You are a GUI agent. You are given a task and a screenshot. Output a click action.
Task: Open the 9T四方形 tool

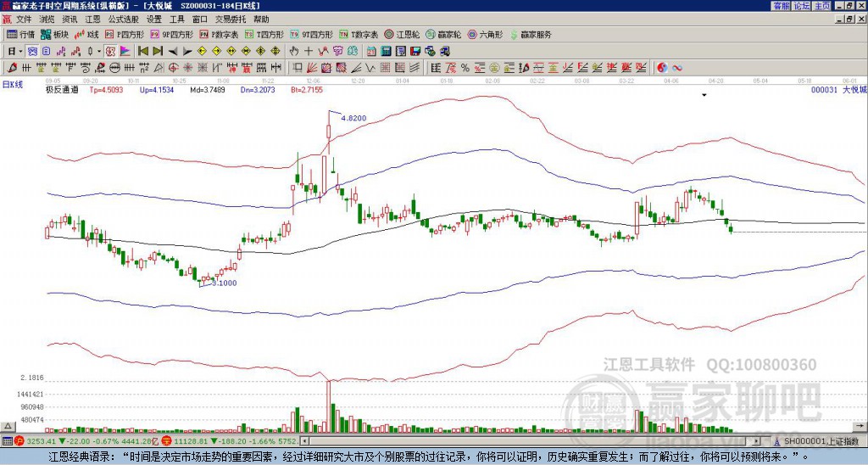pyautogui.click(x=311, y=34)
